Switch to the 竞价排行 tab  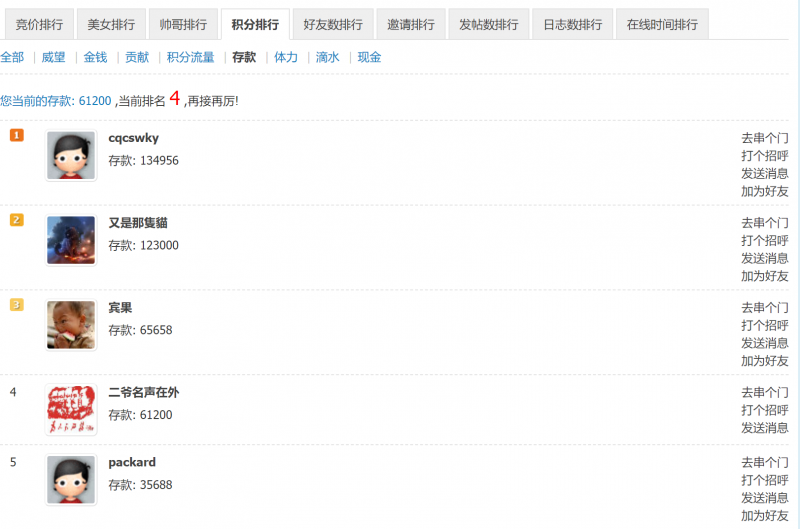(39, 24)
